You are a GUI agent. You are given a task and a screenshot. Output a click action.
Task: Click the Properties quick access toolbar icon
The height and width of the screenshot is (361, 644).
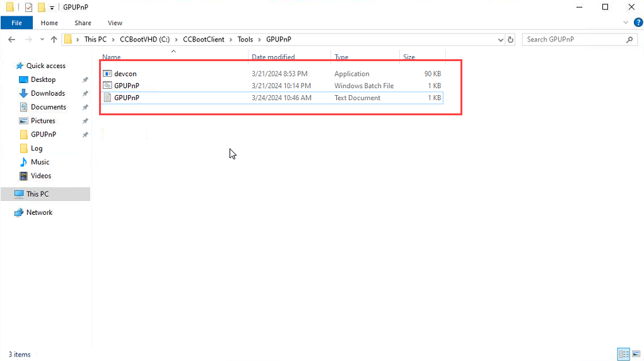coord(28,8)
